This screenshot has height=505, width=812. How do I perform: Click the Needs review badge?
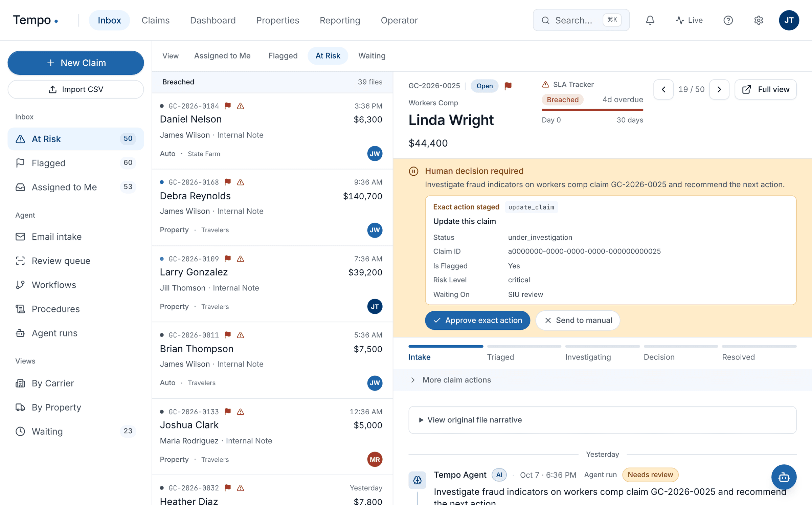tap(650, 475)
